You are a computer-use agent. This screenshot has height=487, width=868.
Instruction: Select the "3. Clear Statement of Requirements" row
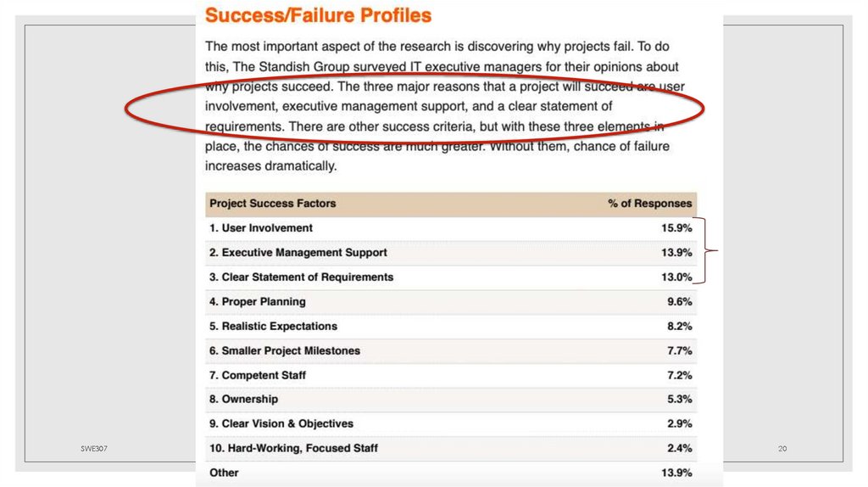tap(301, 277)
